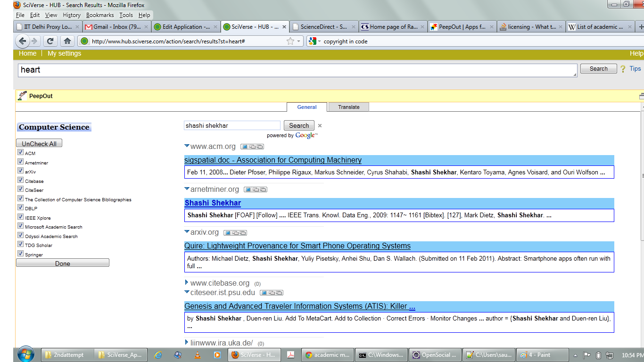Click the Firefox home icon
The height and width of the screenshot is (362, 644).
click(67, 41)
